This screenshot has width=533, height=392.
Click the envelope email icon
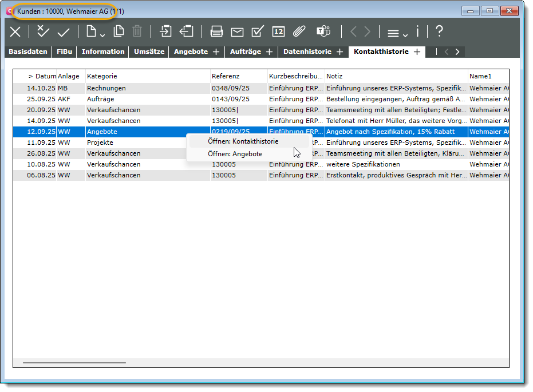click(x=237, y=32)
